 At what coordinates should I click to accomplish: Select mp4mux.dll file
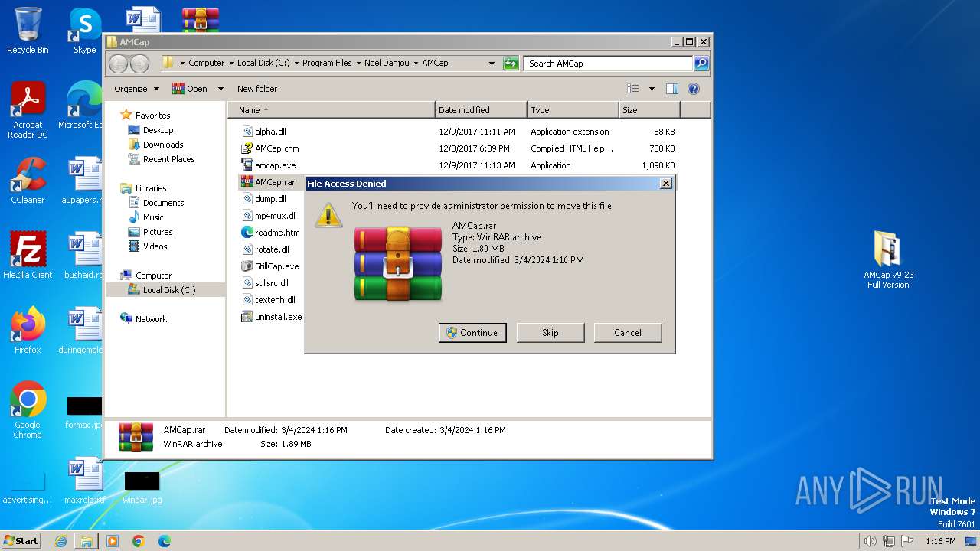275,216
